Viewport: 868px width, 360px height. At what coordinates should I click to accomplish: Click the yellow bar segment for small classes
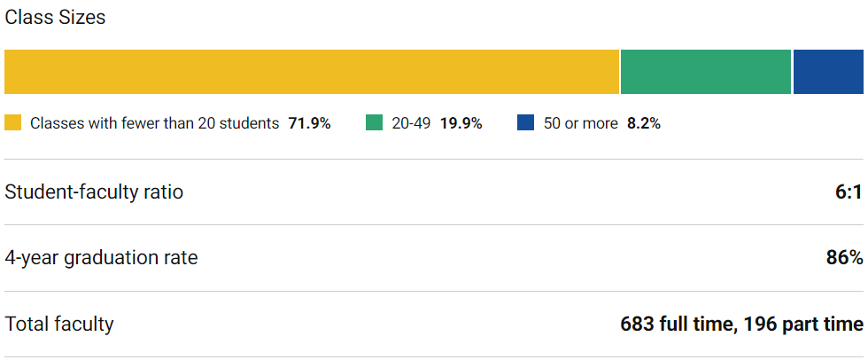coord(312,72)
